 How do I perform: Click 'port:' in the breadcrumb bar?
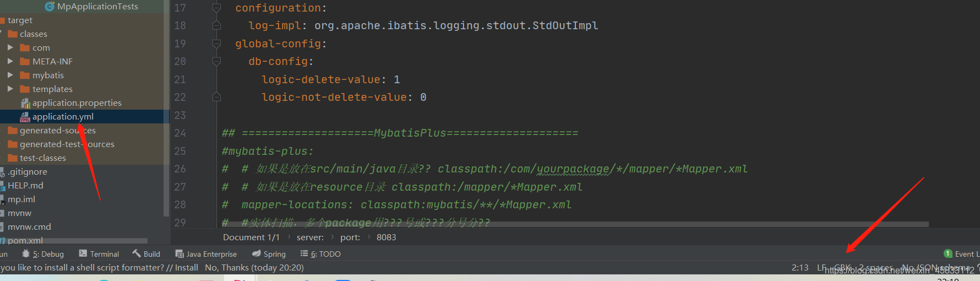(350, 237)
